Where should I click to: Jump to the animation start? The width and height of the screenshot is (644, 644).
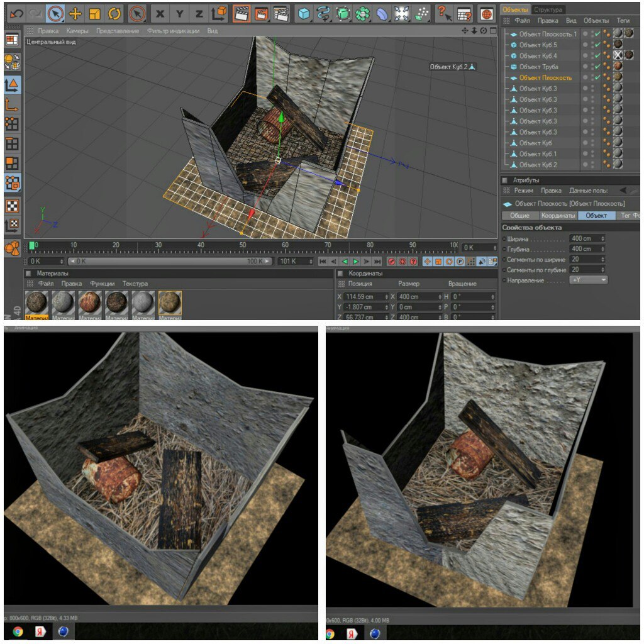coord(323,261)
